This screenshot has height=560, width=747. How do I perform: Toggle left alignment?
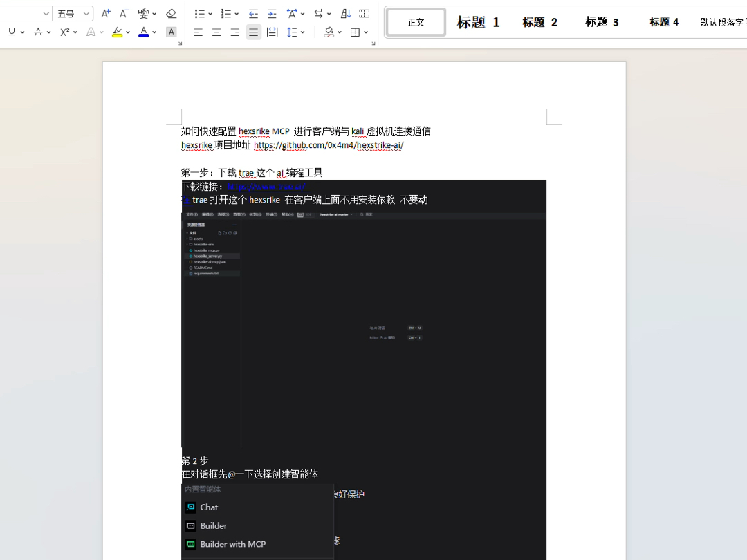click(x=199, y=32)
